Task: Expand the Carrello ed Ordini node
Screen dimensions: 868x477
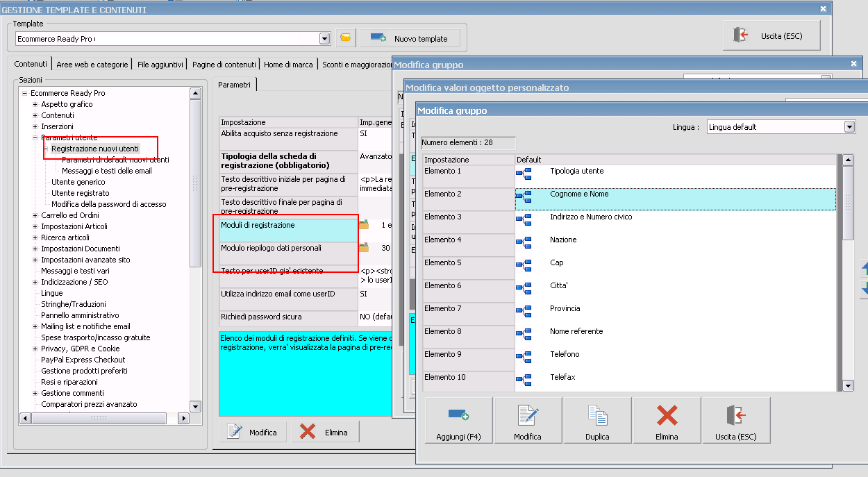Action: click(x=35, y=215)
